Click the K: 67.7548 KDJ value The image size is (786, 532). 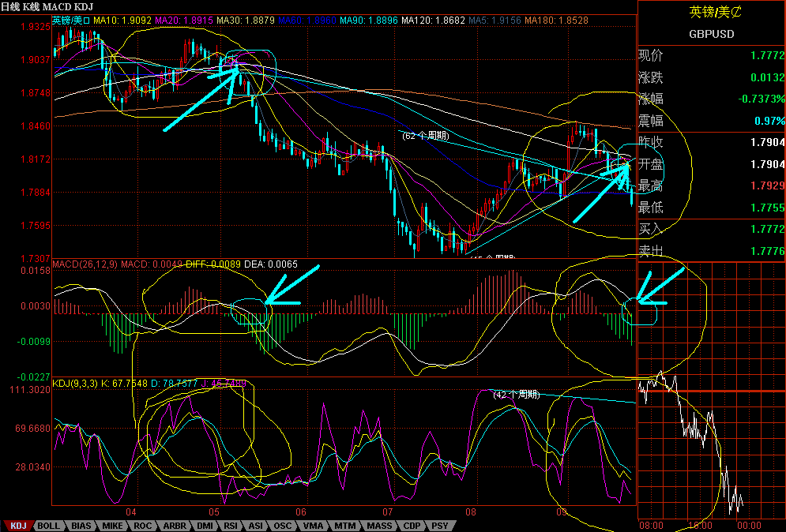pos(124,384)
